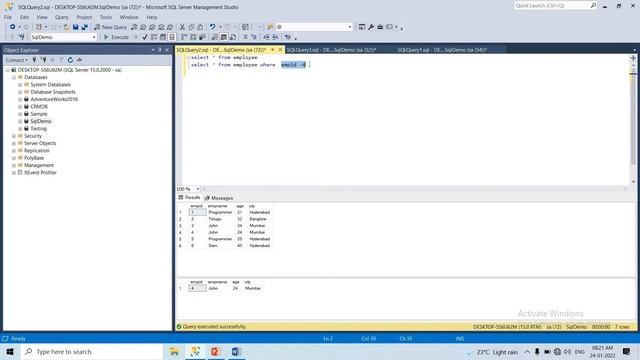Select the Testing database
This screenshot has width=640, height=360.
[x=39, y=129]
